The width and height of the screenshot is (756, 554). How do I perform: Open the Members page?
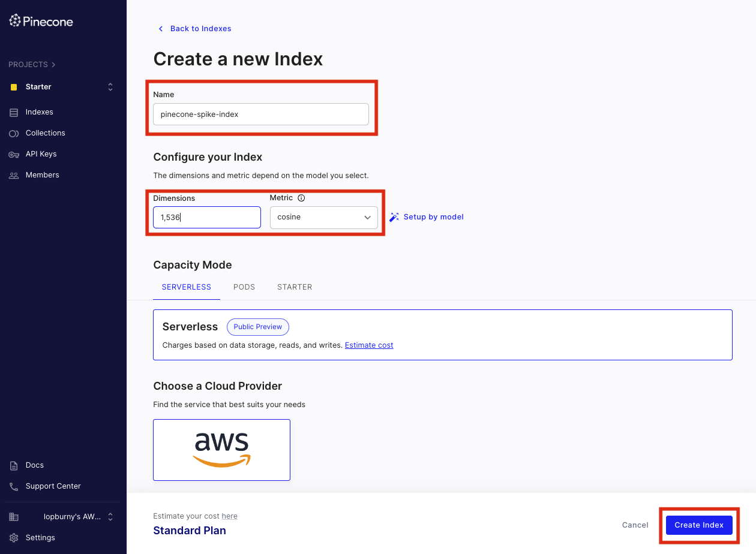click(43, 174)
